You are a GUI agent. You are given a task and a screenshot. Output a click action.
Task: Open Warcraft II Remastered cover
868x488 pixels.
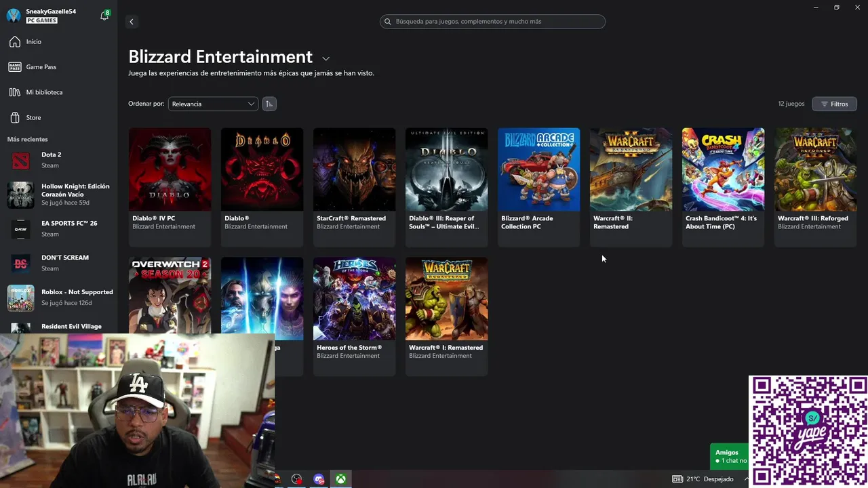tap(631, 169)
